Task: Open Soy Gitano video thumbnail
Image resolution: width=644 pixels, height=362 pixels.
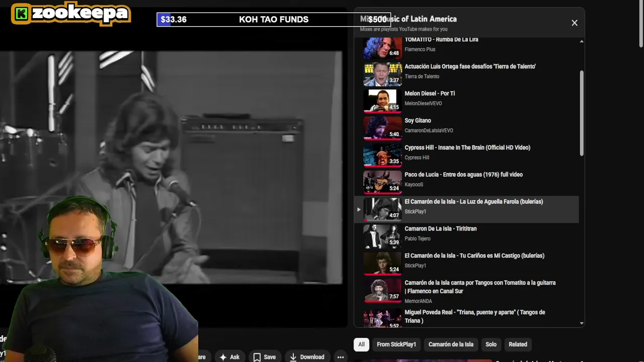Action: [x=382, y=128]
